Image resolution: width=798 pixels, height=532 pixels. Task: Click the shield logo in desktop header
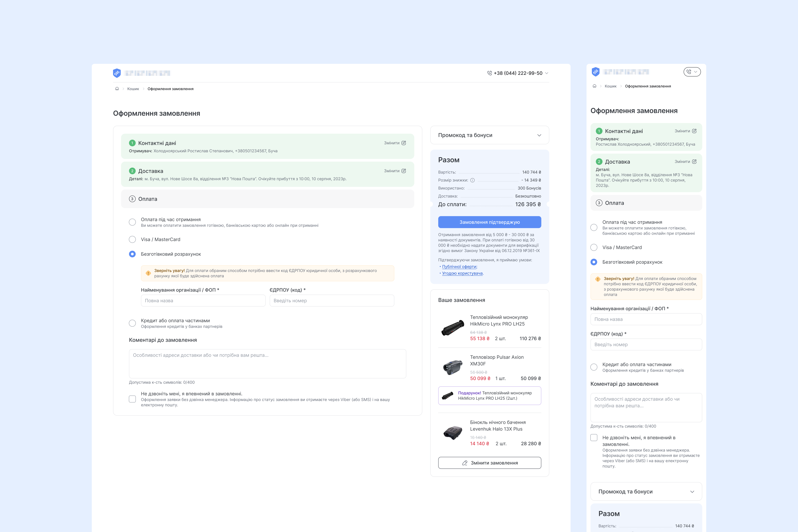tap(117, 73)
